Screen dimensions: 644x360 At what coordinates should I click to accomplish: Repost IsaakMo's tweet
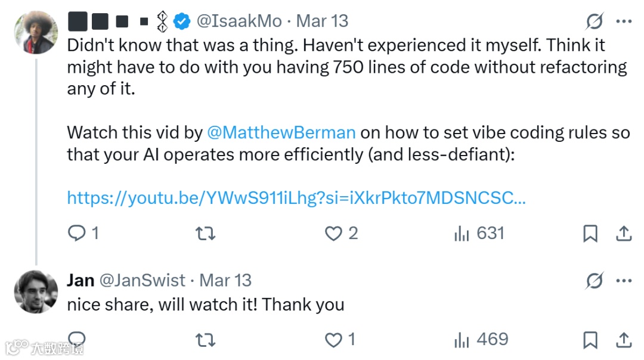point(206,234)
